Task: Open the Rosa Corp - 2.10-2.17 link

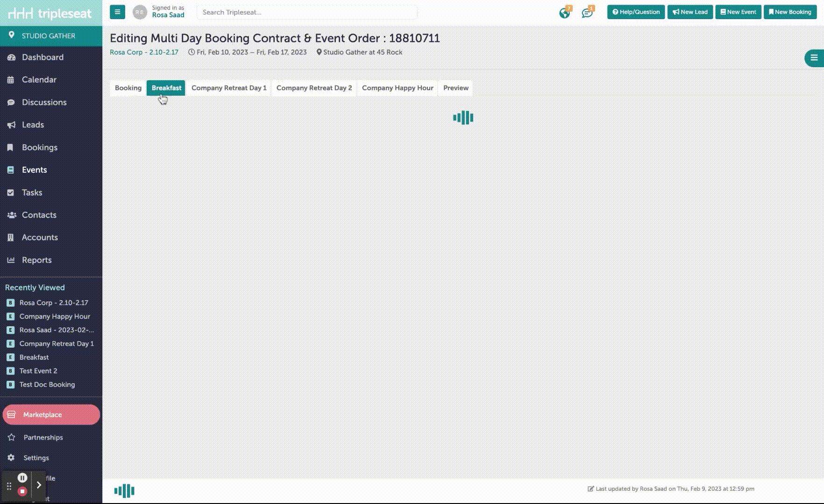Action: [144, 52]
